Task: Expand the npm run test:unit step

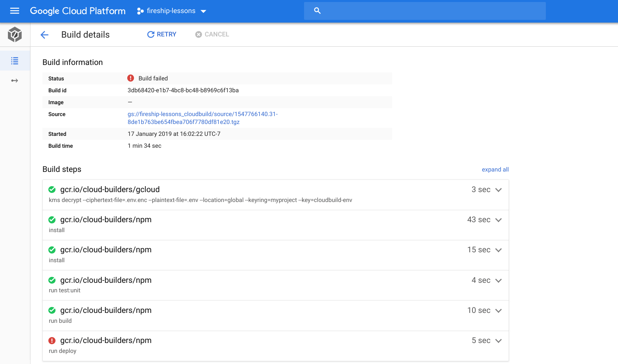Action: coord(499,280)
